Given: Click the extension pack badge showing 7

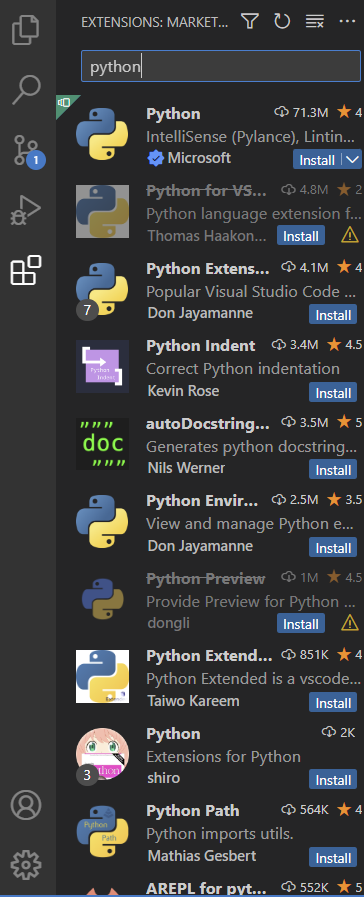Looking at the screenshot, I should click(x=87, y=310).
